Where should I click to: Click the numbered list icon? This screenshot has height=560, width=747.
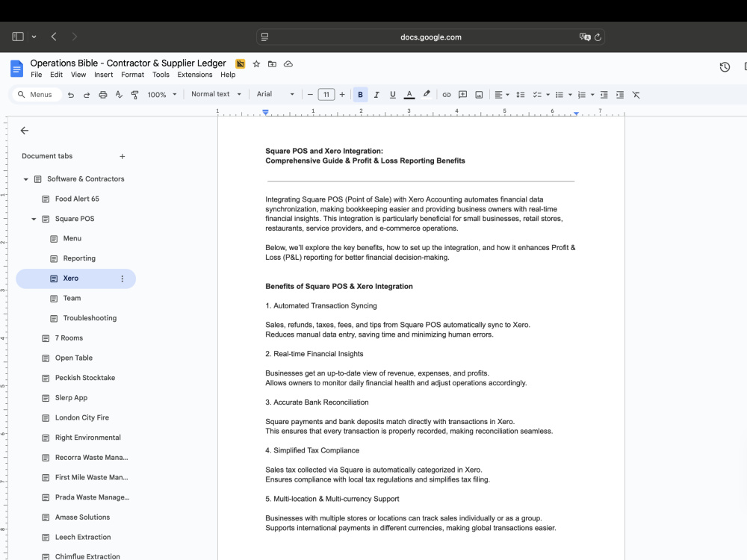tap(582, 95)
